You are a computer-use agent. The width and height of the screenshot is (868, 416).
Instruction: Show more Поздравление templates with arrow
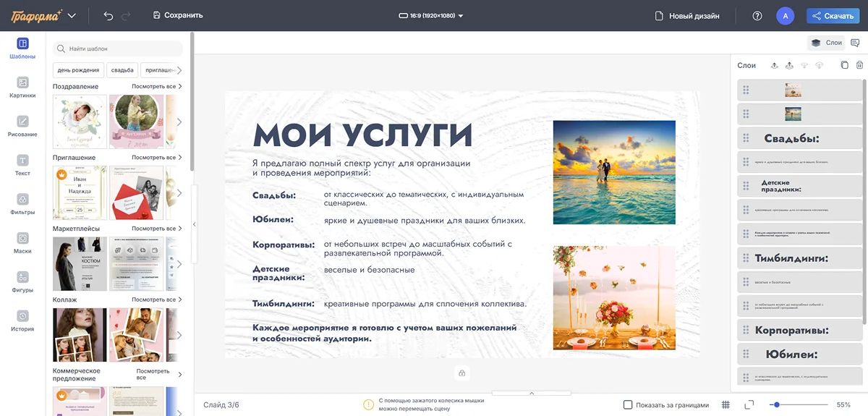(179, 122)
